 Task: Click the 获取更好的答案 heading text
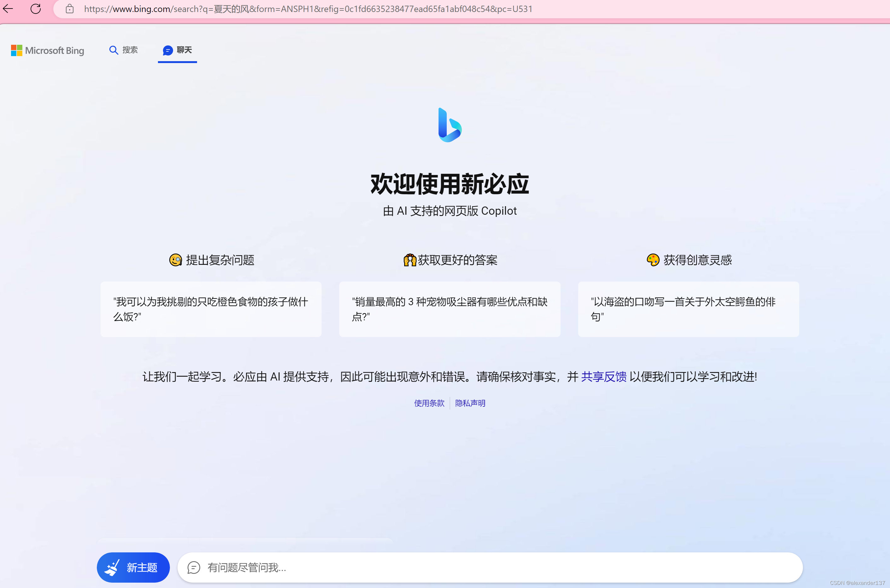pos(457,260)
